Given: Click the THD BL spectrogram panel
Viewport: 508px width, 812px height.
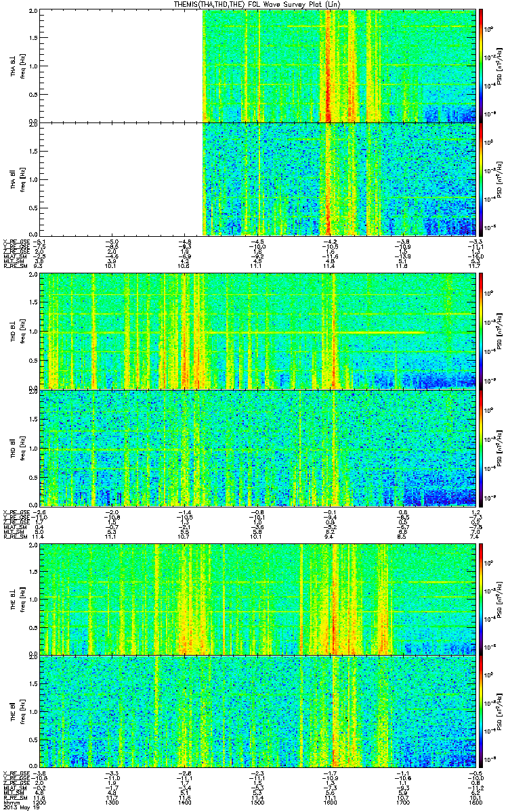Looking at the screenshot, I should click(258, 332).
